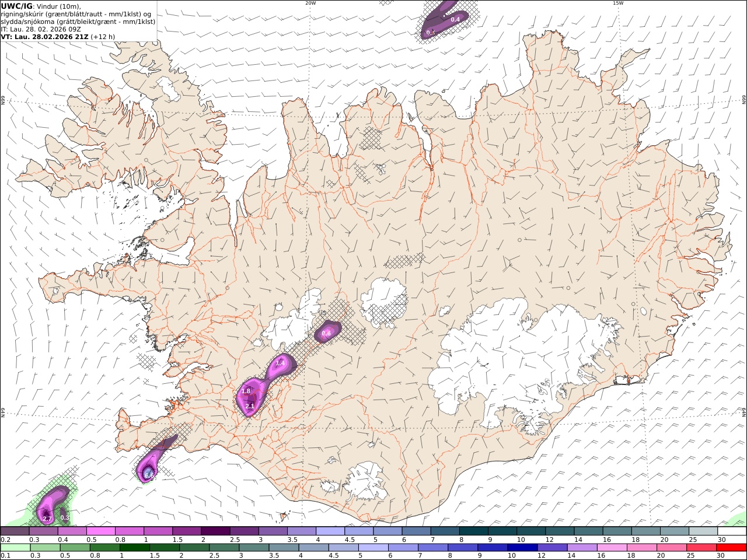Select the 1.6 value off the southwest coast
Image resolution: width=747 pixels, height=560 pixels.
pyautogui.click(x=149, y=475)
